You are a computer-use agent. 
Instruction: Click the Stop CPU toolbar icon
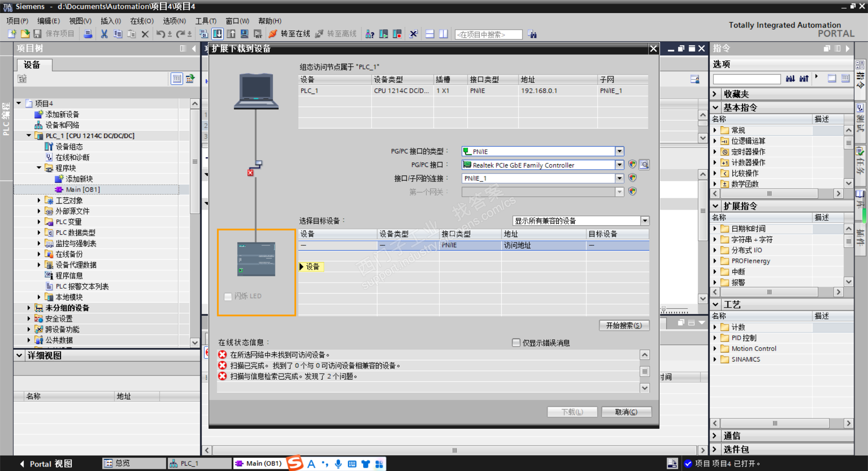(x=397, y=34)
